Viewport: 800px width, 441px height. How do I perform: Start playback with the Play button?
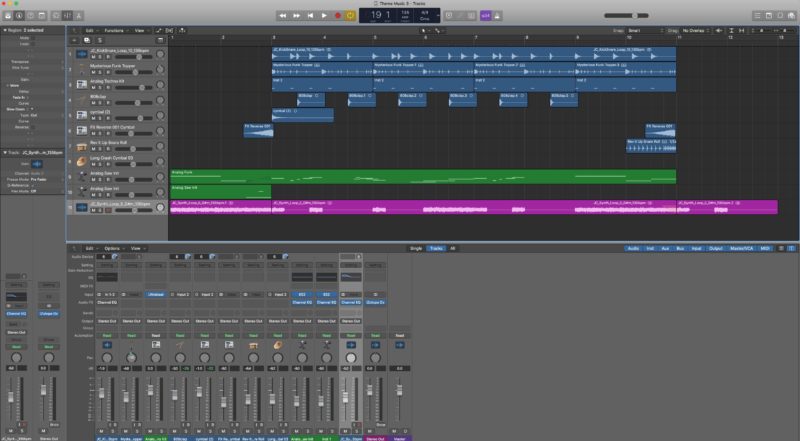[x=324, y=16]
